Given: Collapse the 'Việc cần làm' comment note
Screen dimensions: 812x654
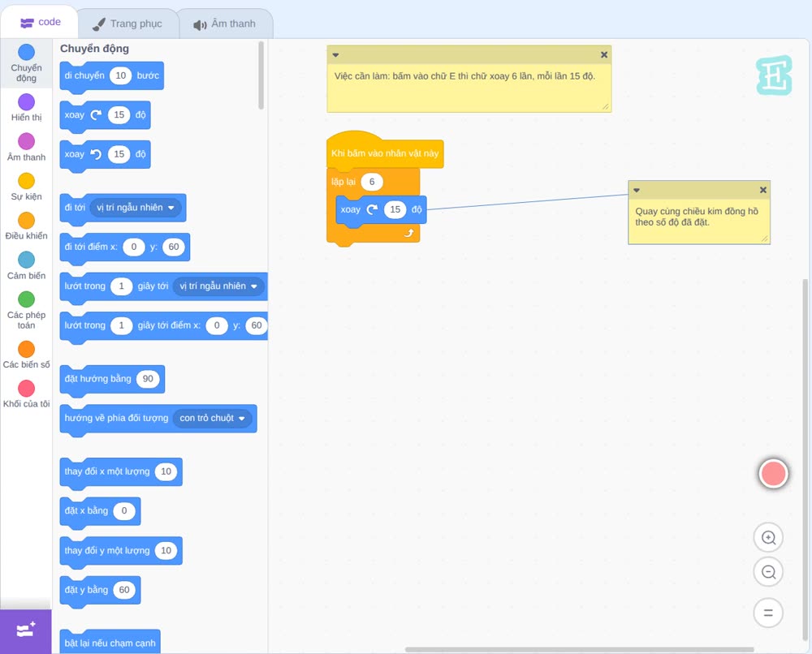Looking at the screenshot, I should (x=335, y=55).
